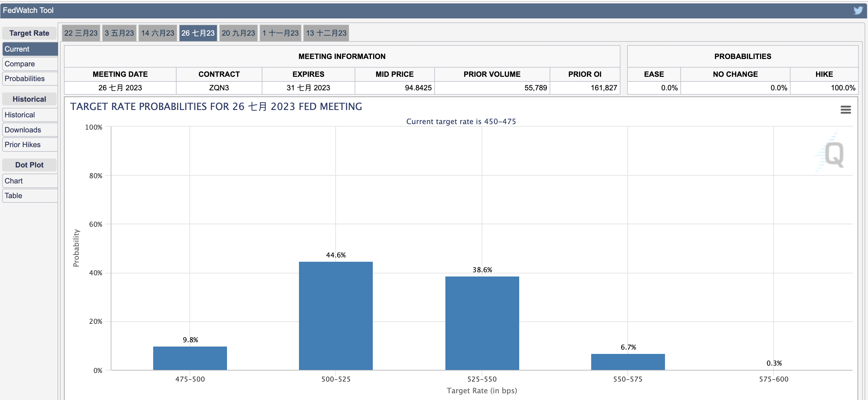Click the 0.3% label above 575-600
The height and width of the screenshot is (400, 868).
coord(774,363)
